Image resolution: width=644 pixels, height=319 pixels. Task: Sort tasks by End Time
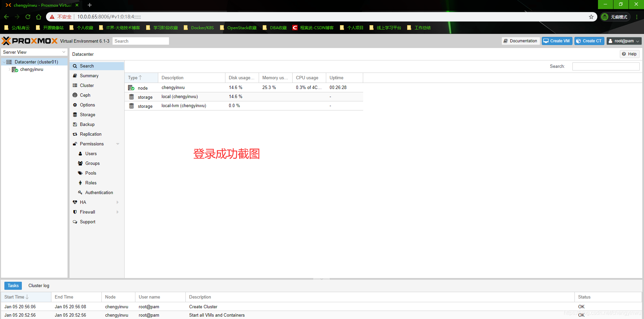[x=76, y=297]
